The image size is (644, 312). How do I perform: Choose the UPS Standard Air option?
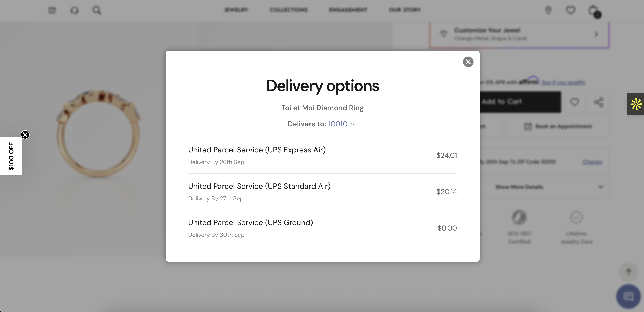click(322, 192)
